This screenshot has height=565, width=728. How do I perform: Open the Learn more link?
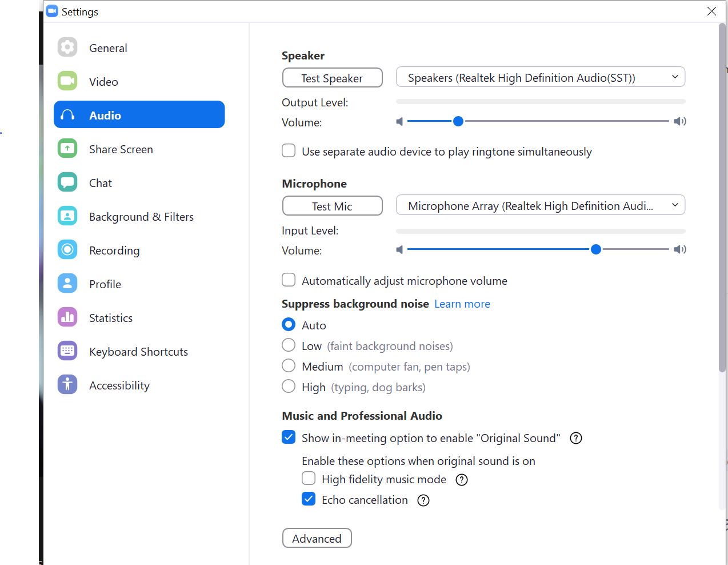462,304
